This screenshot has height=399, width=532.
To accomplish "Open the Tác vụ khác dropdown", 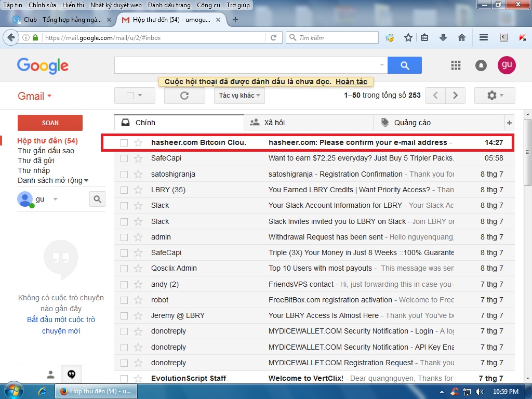I will click(239, 96).
